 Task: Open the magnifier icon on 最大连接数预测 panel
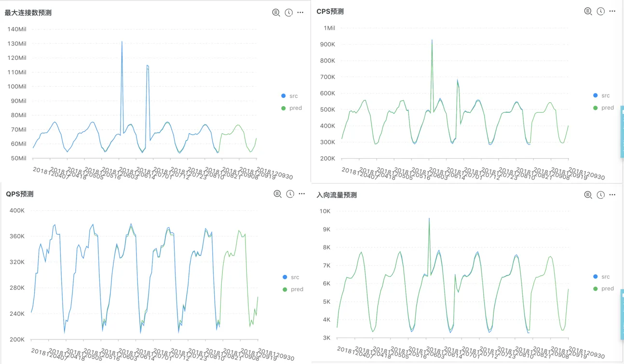[x=276, y=13]
